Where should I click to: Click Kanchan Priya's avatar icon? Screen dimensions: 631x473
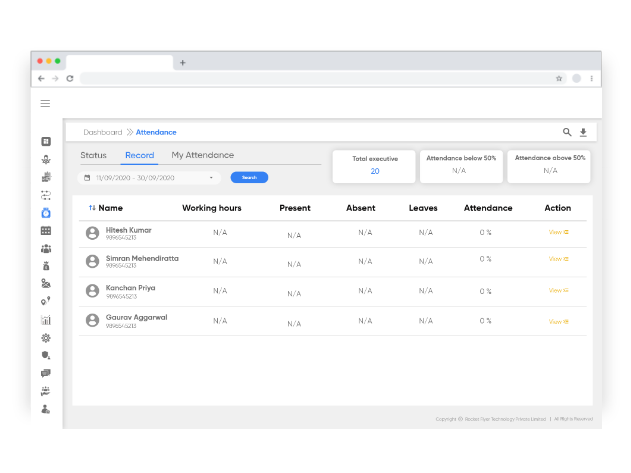[x=92, y=291]
